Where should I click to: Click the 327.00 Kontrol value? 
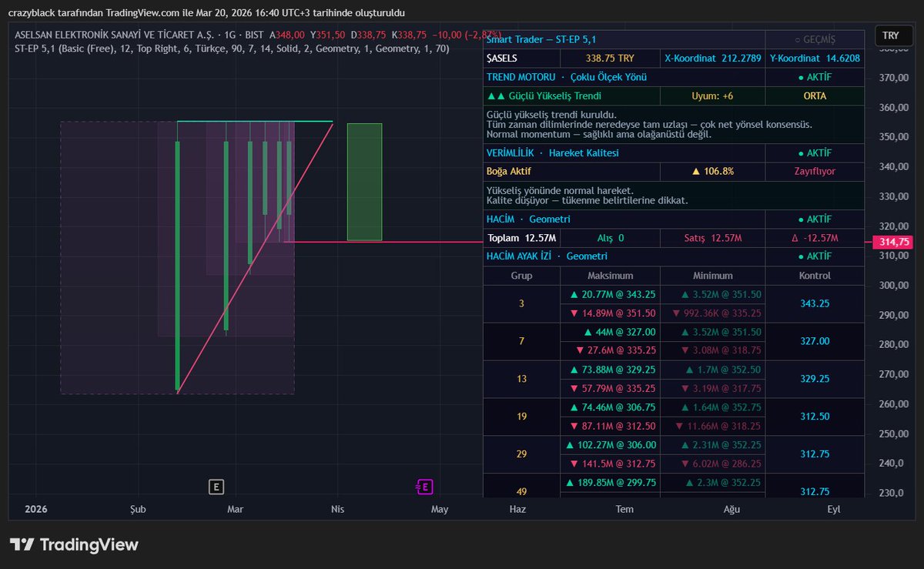click(815, 341)
